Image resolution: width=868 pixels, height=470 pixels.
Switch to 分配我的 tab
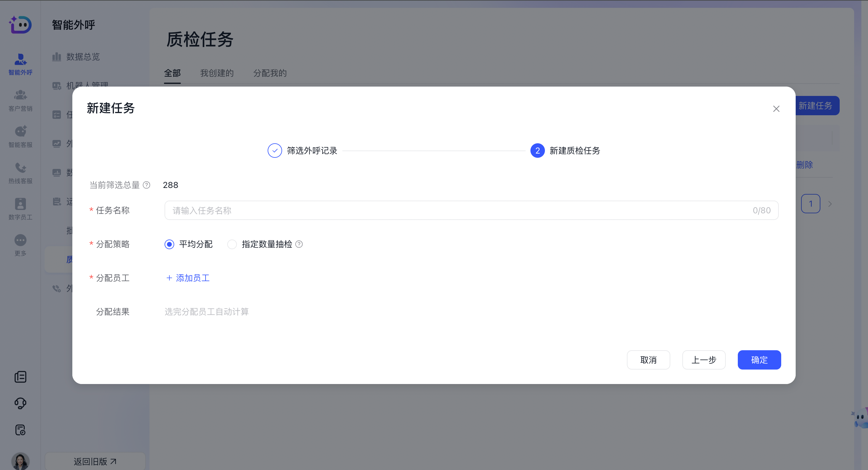pyautogui.click(x=270, y=73)
